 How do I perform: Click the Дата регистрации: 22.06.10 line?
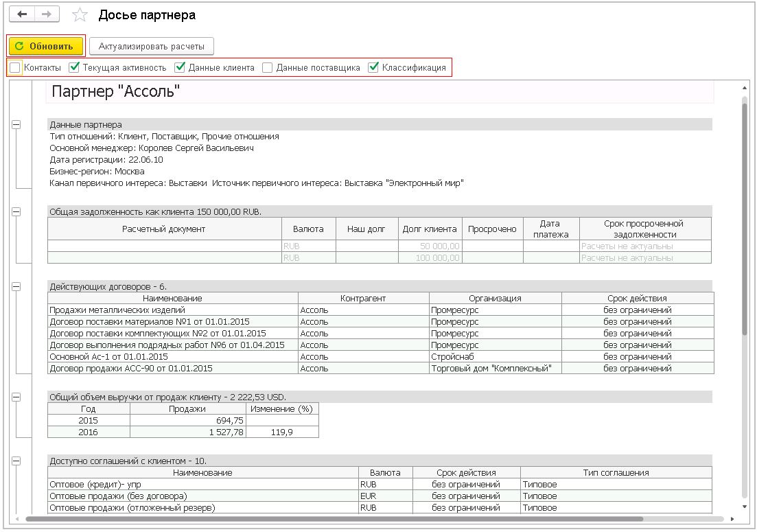point(106,160)
